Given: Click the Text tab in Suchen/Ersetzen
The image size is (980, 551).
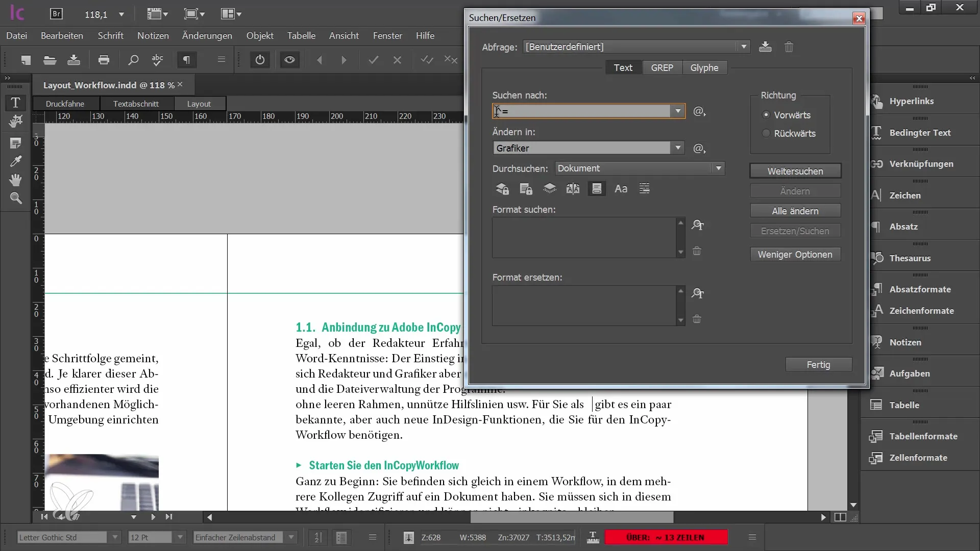Looking at the screenshot, I should point(622,67).
